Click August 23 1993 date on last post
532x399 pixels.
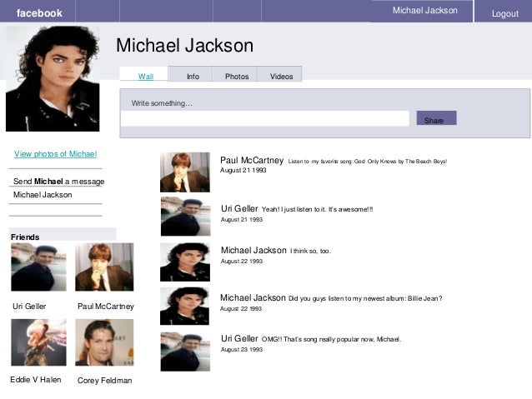(242, 350)
